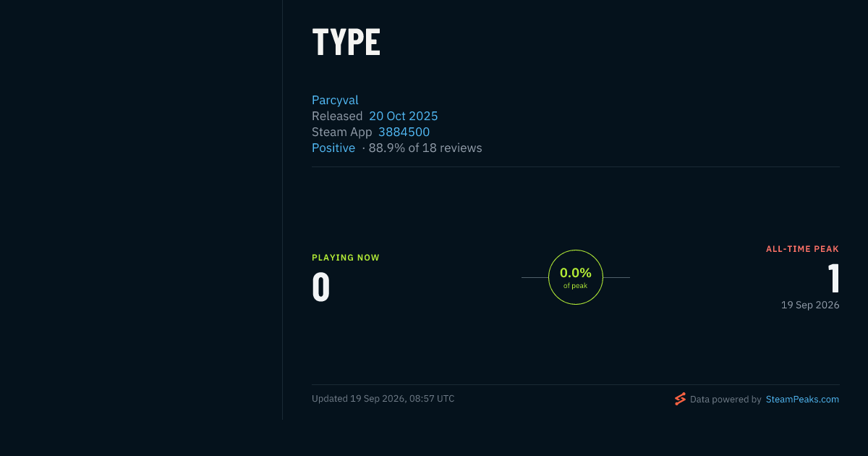
Task: Click the PLAYING NOW label
Action: pos(346,258)
